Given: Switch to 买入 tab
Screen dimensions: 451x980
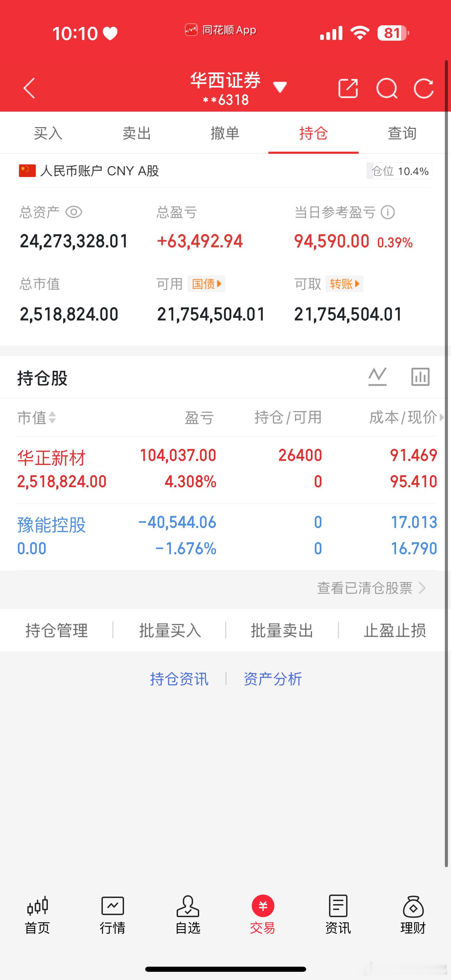Looking at the screenshot, I should coord(48,133).
